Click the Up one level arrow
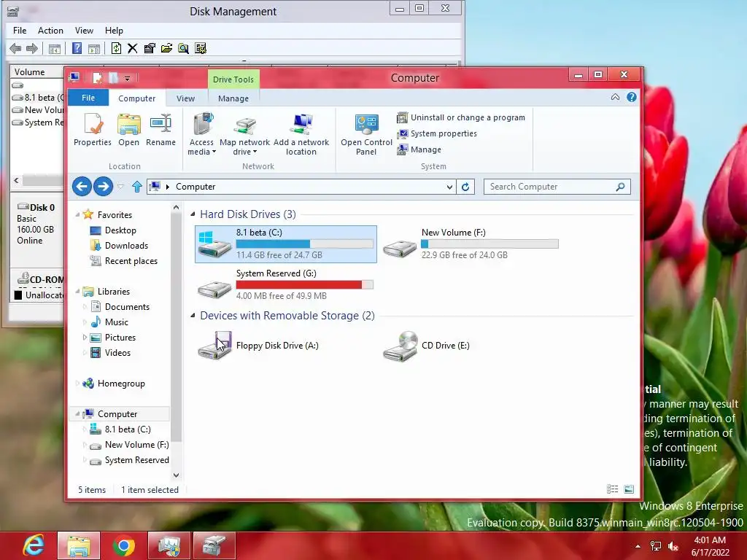 click(137, 187)
